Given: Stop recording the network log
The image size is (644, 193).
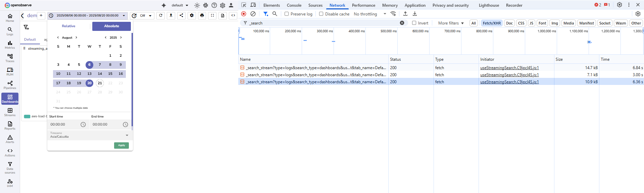Looking at the screenshot, I should [x=244, y=14].
